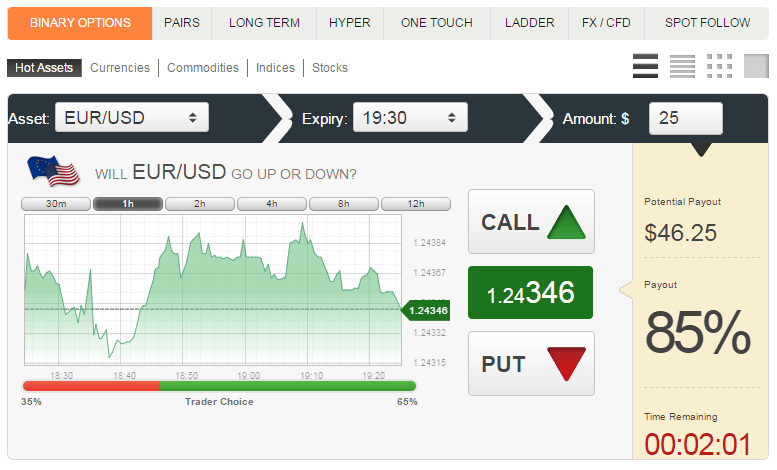This screenshot has height=470, width=777.
Task: Switch to the thick-row list layout icon
Action: coord(645,66)
